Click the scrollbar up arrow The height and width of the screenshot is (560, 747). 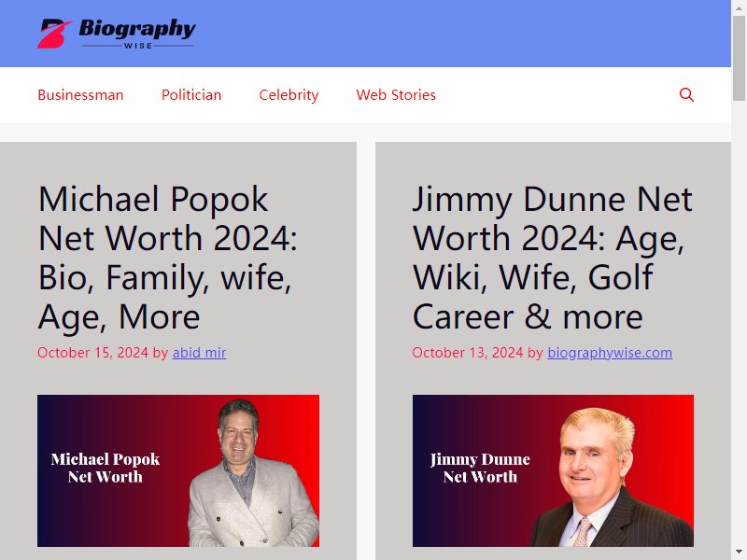point(739,8)
